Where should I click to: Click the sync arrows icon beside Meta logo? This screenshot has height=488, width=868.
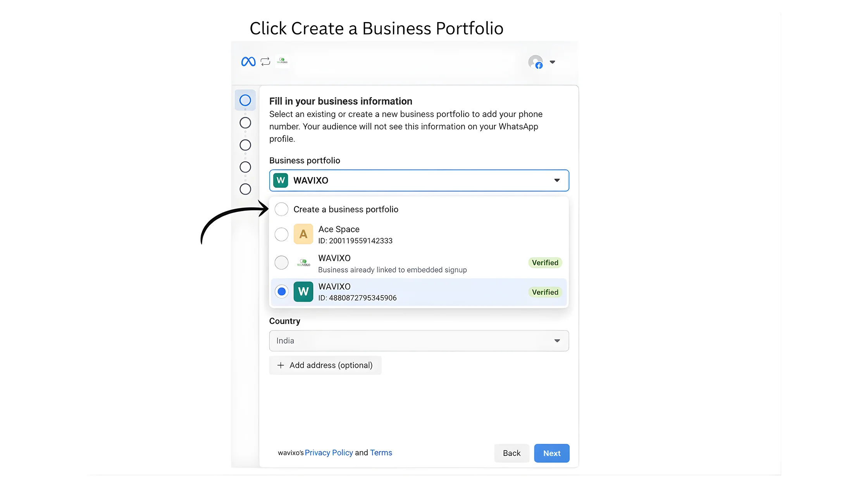click(265, 61)
